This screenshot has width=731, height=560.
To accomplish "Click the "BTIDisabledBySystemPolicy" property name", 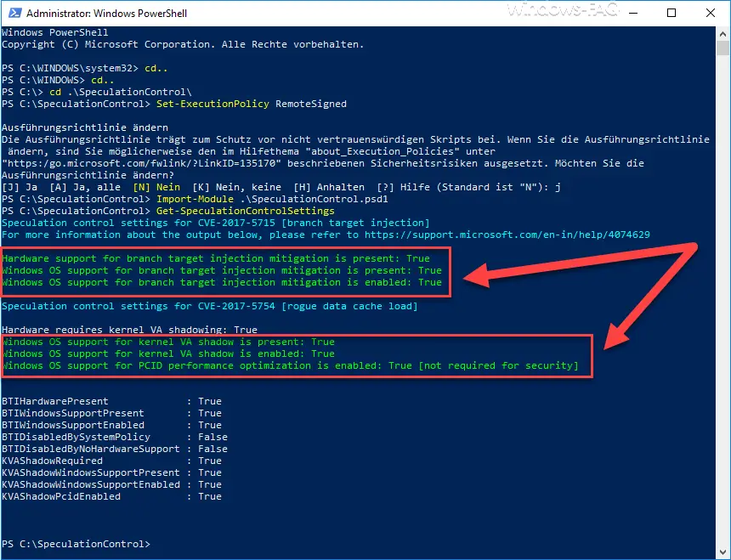I will pos(76,437).
